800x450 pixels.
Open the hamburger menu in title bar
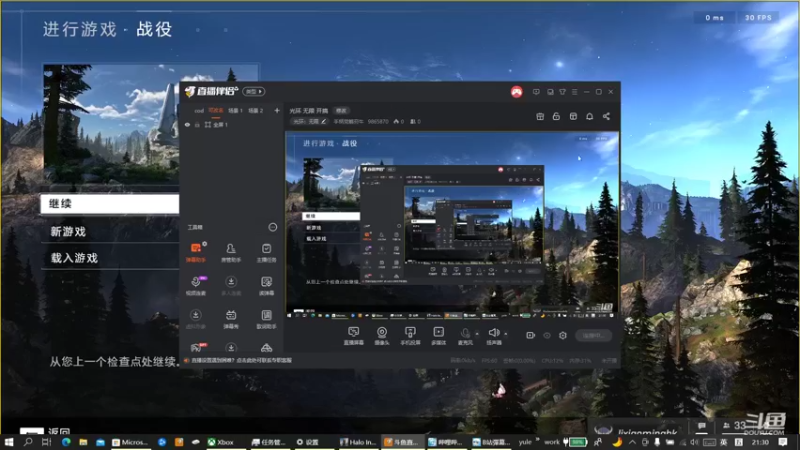tap(574, 92)
